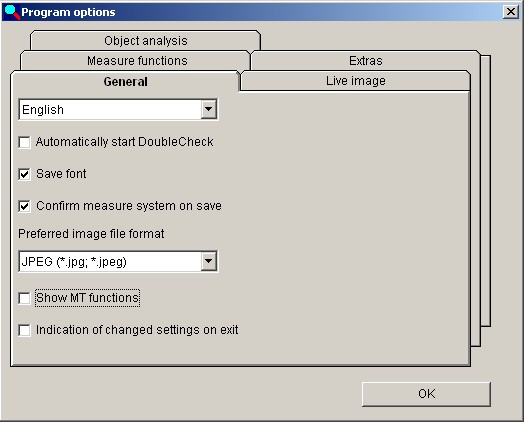The width and height of the screenshot is (524, 422).
Task: Open the Measure functions tab
Action: [137, 61]
